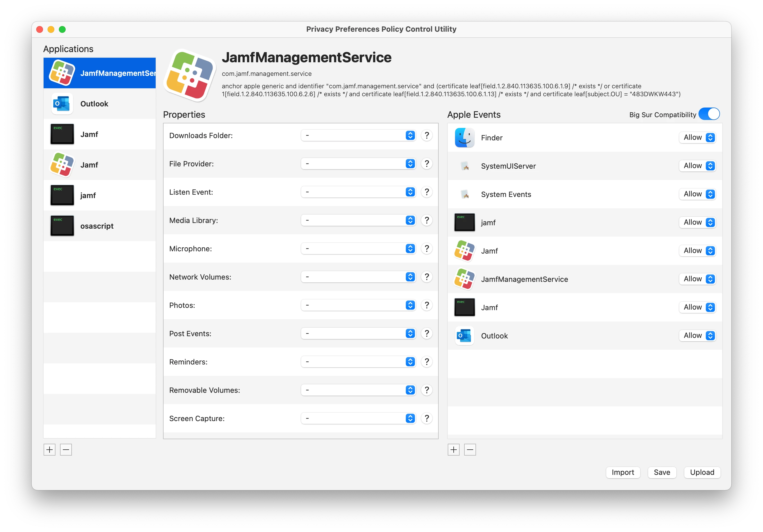Open help for File Provider
Screen dimensions: 763x532
click(427, 164)
